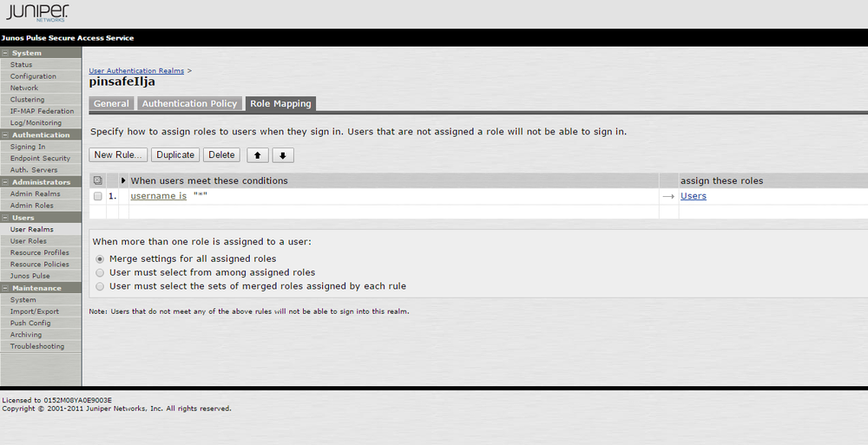Check the box for rule 1
This screenshot has width=868, height=445.
pyautogui.click(x=98, y=197)
